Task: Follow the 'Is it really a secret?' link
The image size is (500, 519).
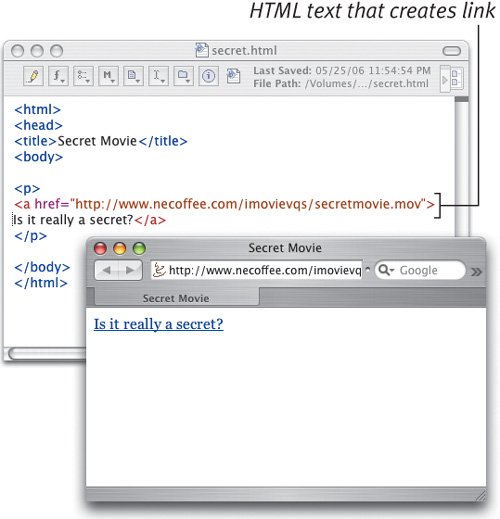Action: tap(158, 324)
